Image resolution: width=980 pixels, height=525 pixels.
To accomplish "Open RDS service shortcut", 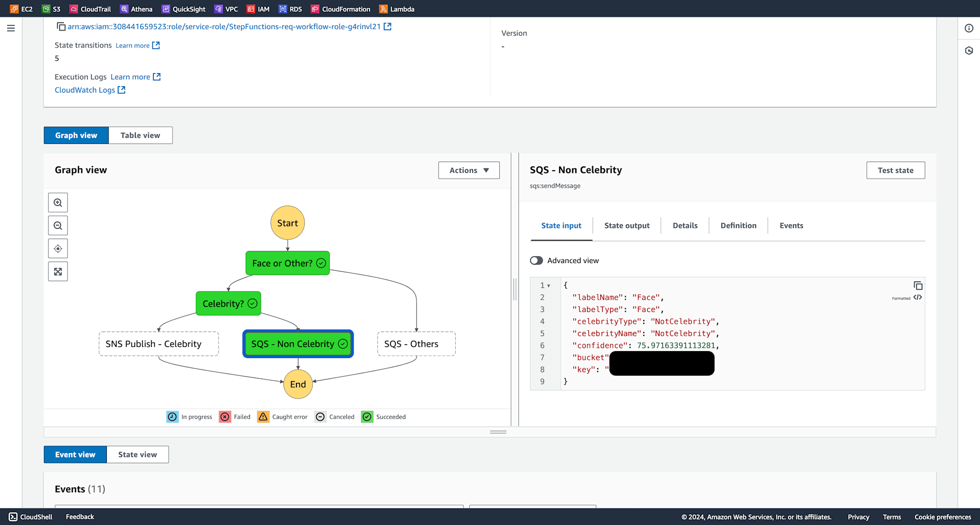I will (x=290, y=9).
